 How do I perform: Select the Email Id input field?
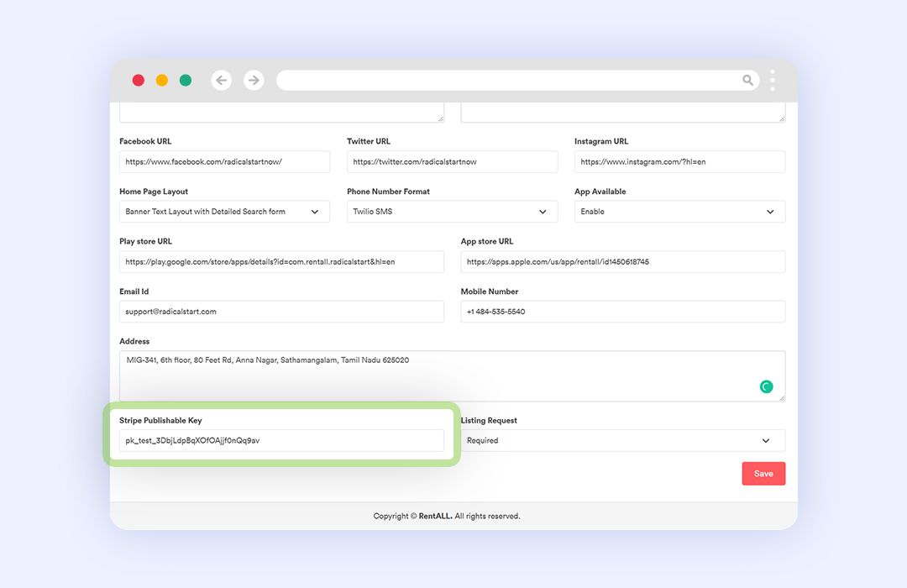(x=281, y=312)
